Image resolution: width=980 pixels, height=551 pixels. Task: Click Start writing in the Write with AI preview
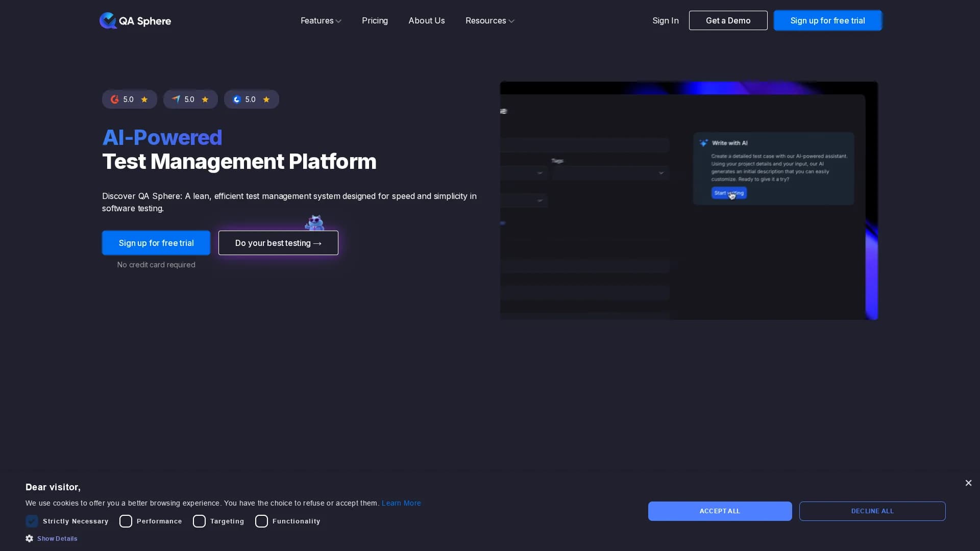(729, 193)
